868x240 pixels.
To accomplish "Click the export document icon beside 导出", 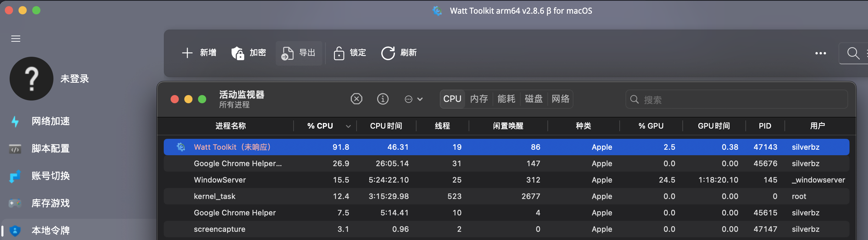I will pyautogui.click(x=287, y=53).
